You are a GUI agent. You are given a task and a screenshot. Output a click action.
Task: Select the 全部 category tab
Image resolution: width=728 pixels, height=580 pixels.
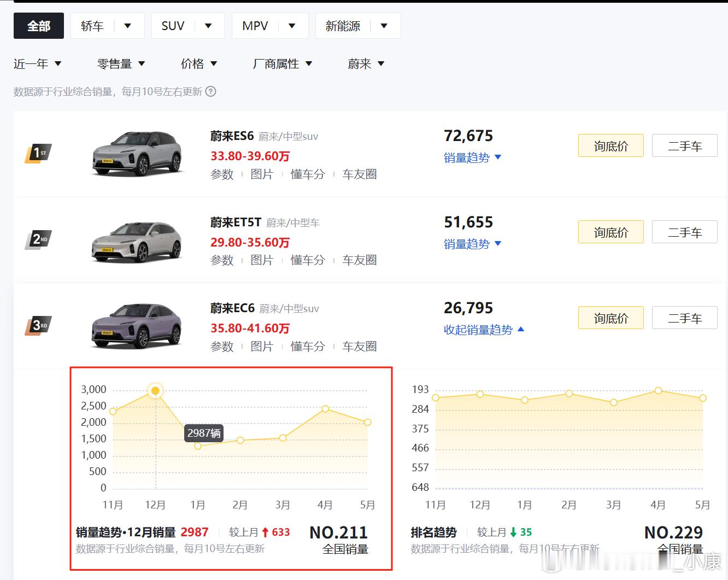pyautogui.click(x=39, y=26)
